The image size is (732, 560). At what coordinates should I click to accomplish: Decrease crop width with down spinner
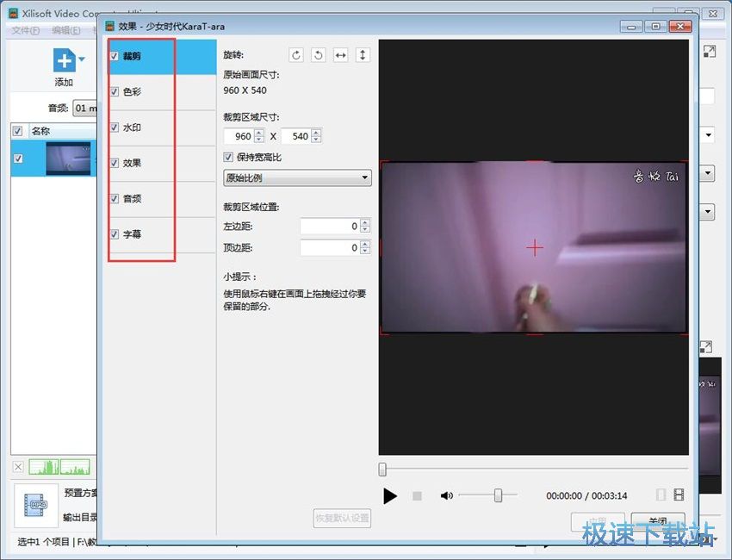pyautogui.click(x=259, y=140)
